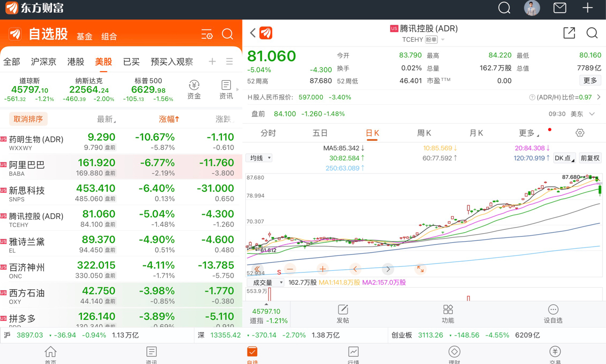Viewport: 606px width, 364px height.
Task: Open 纳斯达克 index quote
Action: coord(89,90)
